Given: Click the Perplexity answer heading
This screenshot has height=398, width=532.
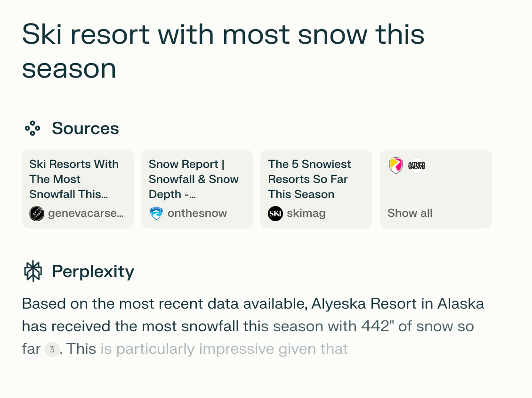Looking at the screenshot, I should 93,271.
